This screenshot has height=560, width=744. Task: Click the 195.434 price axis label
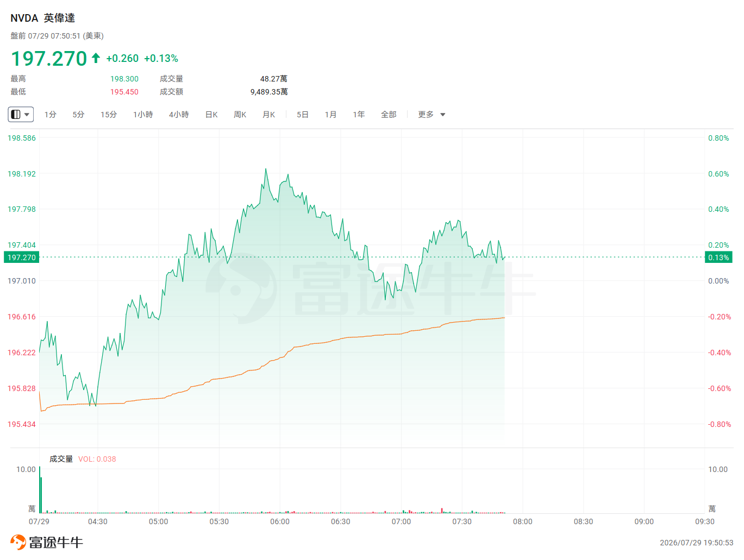tap(22, 424)
